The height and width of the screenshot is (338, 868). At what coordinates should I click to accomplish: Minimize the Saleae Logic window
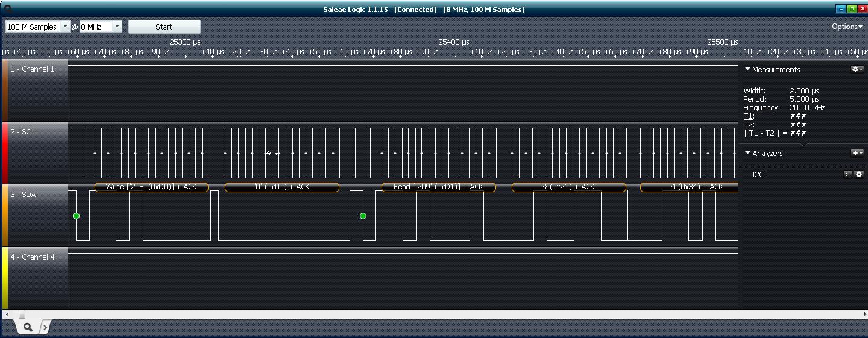[x=841, y=8]
